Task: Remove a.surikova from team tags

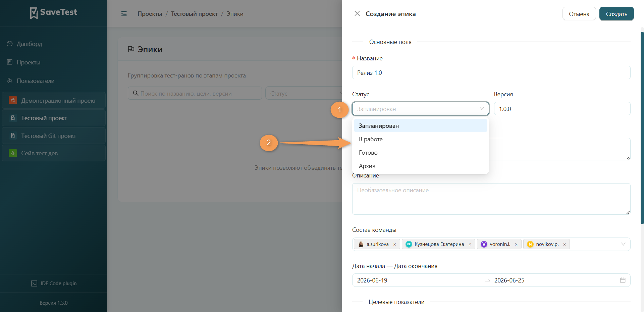Action: click(395, 244)
